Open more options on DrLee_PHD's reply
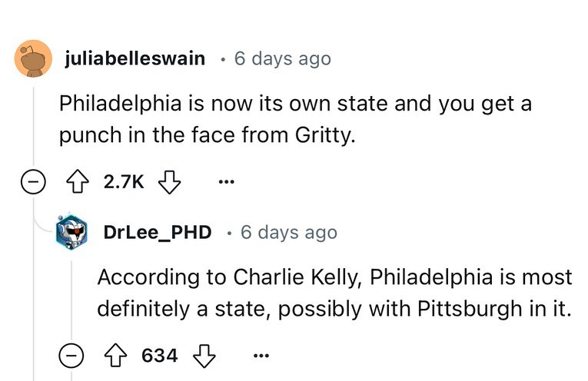588x381 pixels. 260,356
